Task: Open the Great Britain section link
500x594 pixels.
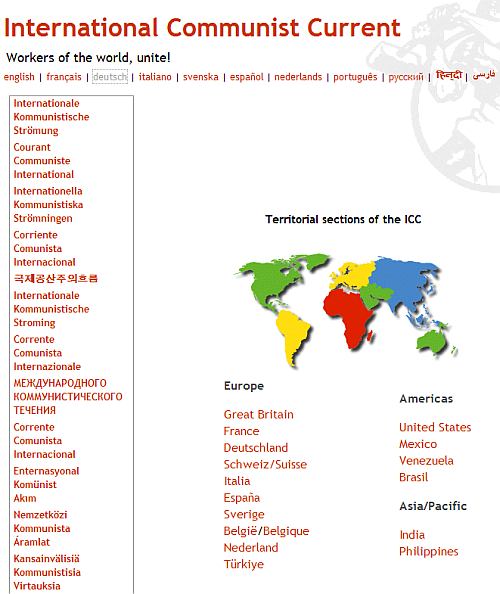Action: (x=258, y=414)
